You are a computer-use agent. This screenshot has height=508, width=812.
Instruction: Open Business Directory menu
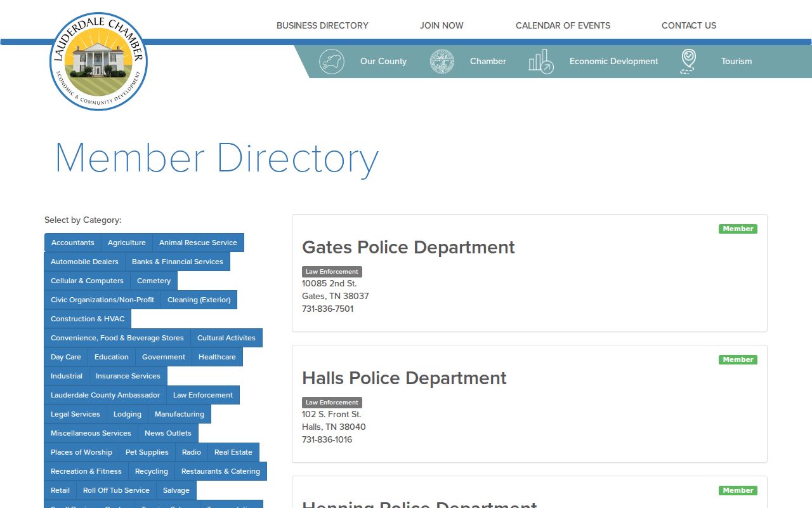pyautogui.click(x=322, y=25)
